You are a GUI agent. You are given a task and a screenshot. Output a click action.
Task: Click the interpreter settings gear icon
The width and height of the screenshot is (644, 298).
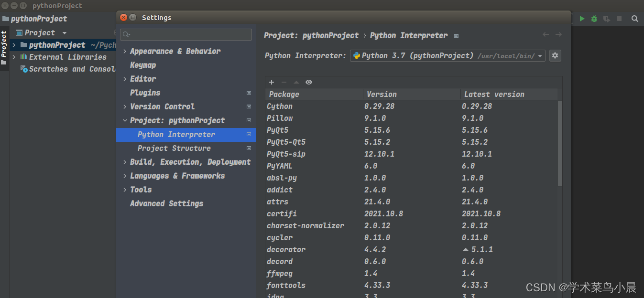tap(555, 55)
